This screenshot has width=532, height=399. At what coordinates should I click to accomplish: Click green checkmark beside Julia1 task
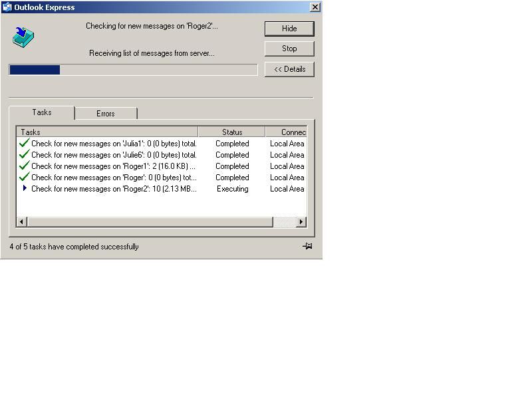click(x=25, y=143)
